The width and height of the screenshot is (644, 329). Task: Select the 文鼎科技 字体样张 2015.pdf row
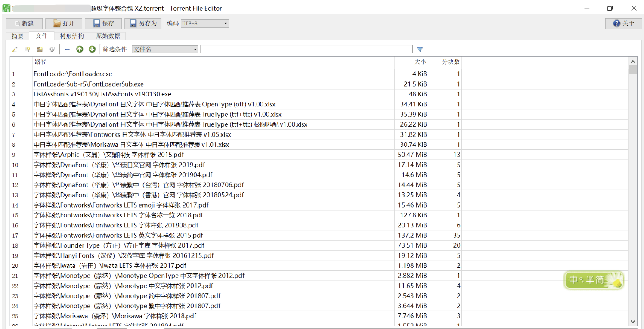point(319,155)
